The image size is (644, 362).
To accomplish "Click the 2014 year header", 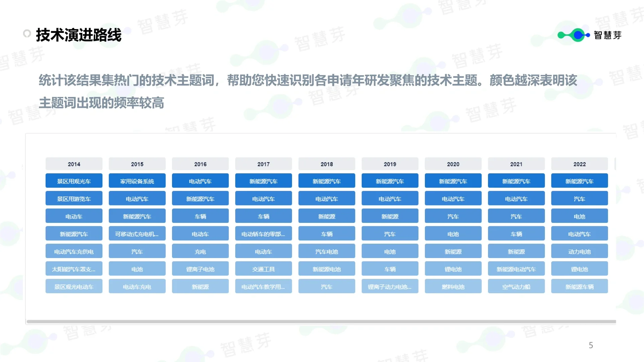I will click(x=74, y=164).
